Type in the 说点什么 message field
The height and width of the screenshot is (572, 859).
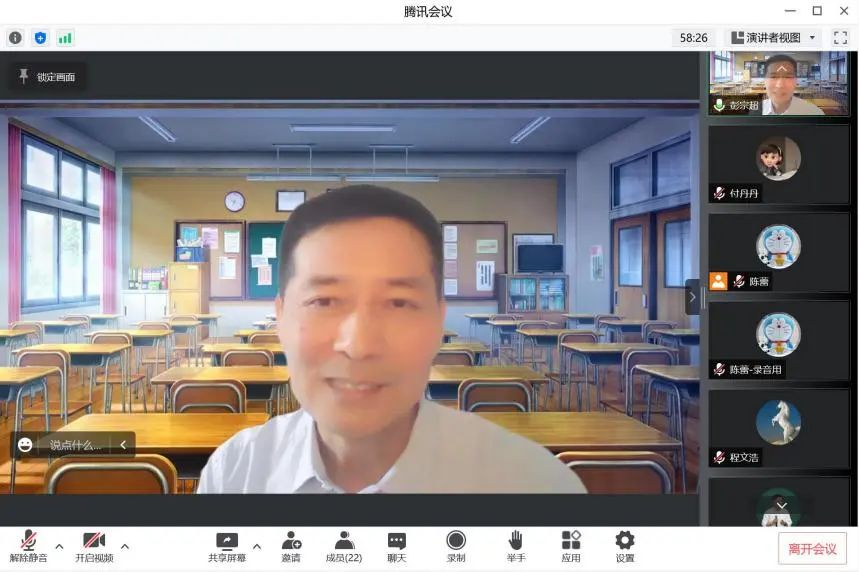[76, 445]
